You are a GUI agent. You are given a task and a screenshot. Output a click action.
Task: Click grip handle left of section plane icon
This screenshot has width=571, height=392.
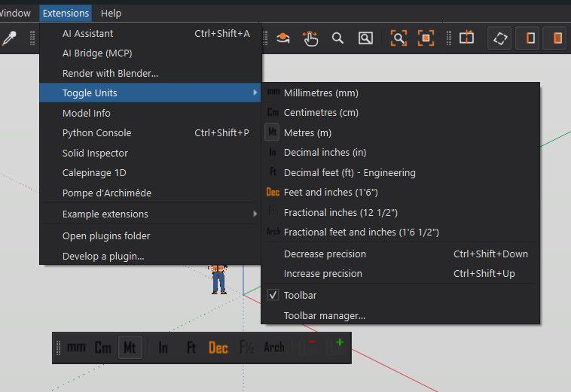coord(449,38)
